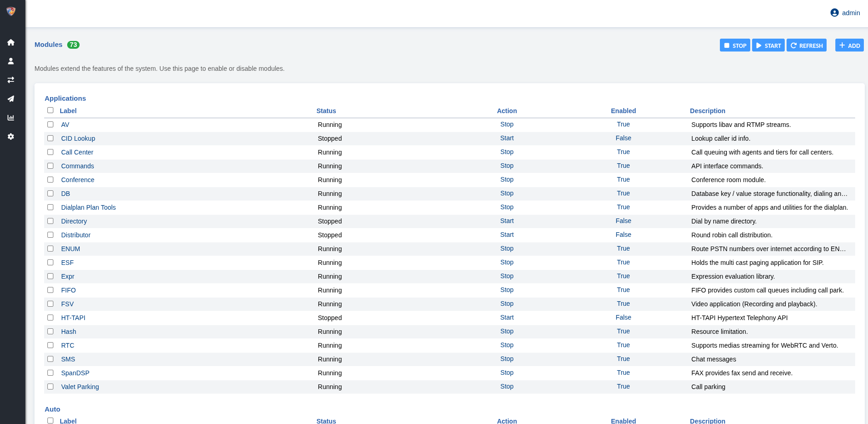Start the Directory module via Action link
The width and height of the screenshot is (868, 424).
(507, 221)
